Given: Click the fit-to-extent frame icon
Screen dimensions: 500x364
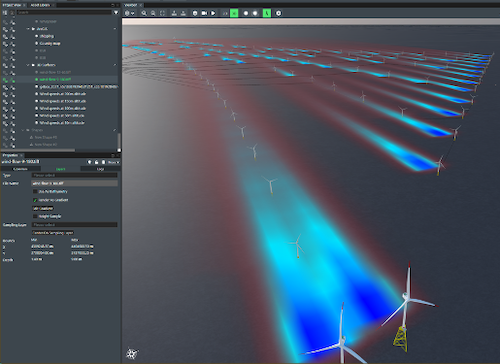Looking at the screenshot, I should pyautogui.click(x=162, y=13).
